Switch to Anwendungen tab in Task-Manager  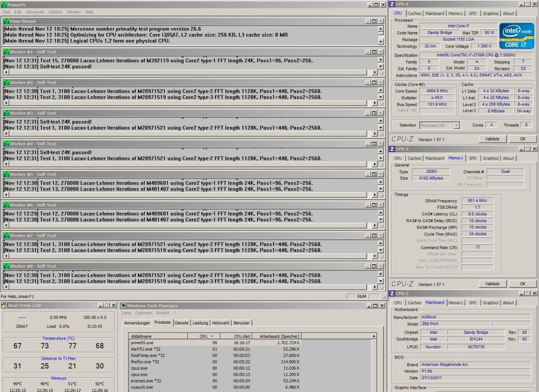click(x=137, y=323)
